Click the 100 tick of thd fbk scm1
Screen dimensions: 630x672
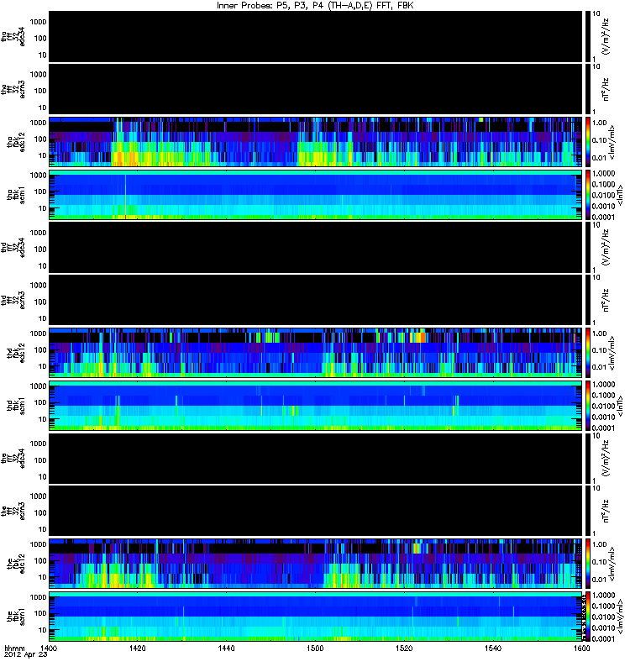coord(40,402)
